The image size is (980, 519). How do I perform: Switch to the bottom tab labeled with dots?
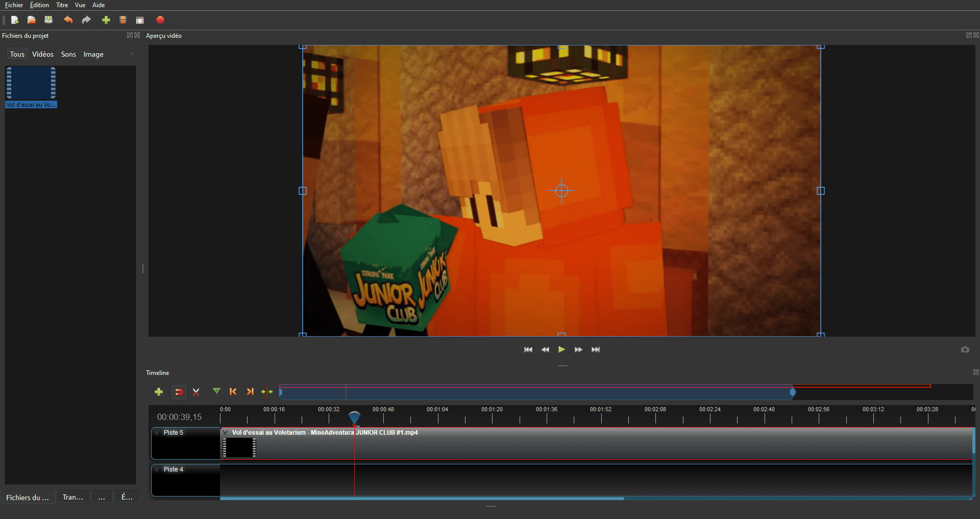[x=102, y=497]
